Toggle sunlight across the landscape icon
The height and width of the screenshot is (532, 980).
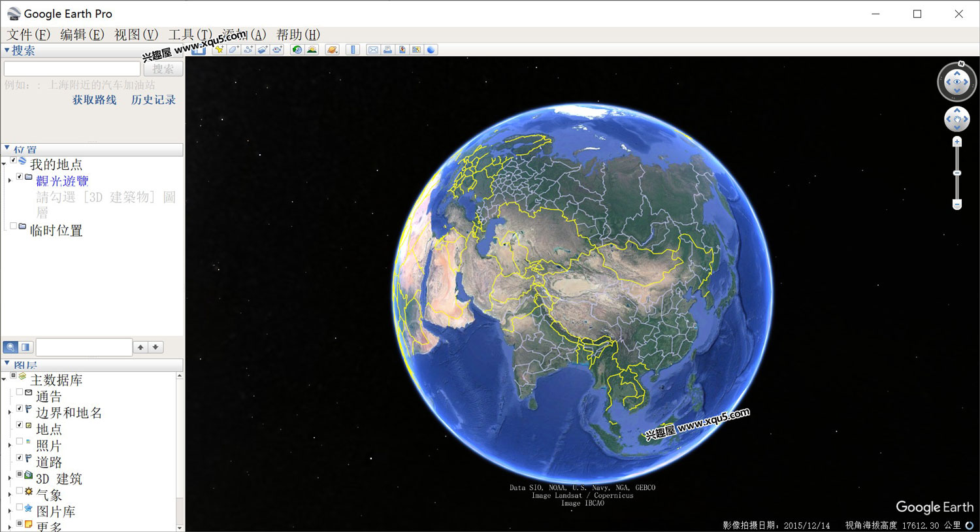point(312,50)
